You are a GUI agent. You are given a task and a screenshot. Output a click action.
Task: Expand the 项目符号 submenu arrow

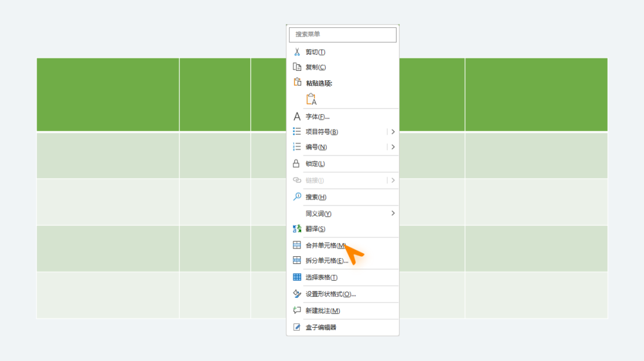(x=392, y=132)
